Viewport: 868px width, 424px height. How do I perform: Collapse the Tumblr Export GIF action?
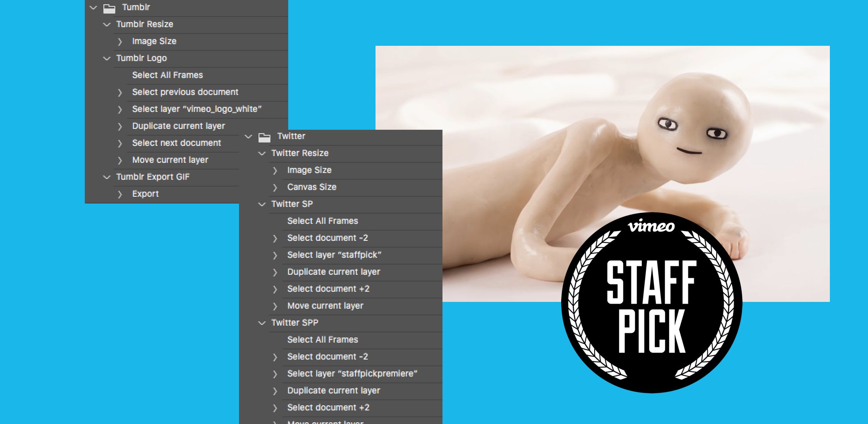coord(107,177)
